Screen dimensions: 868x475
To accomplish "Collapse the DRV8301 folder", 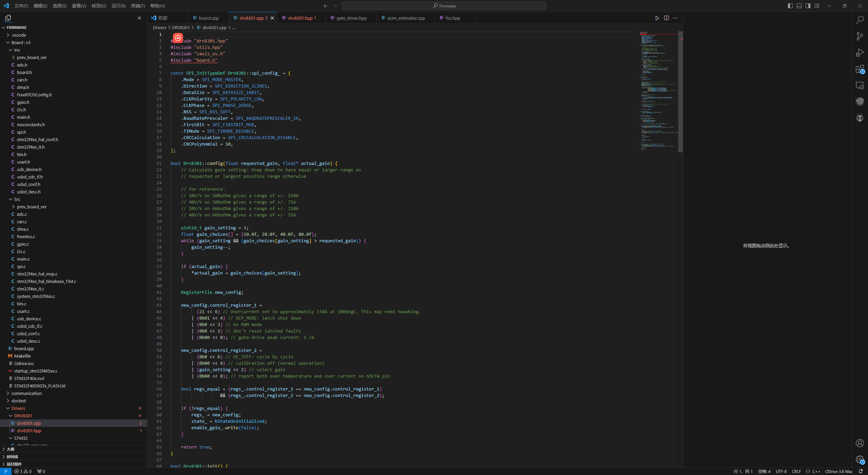I will click(x=74, y=416).
